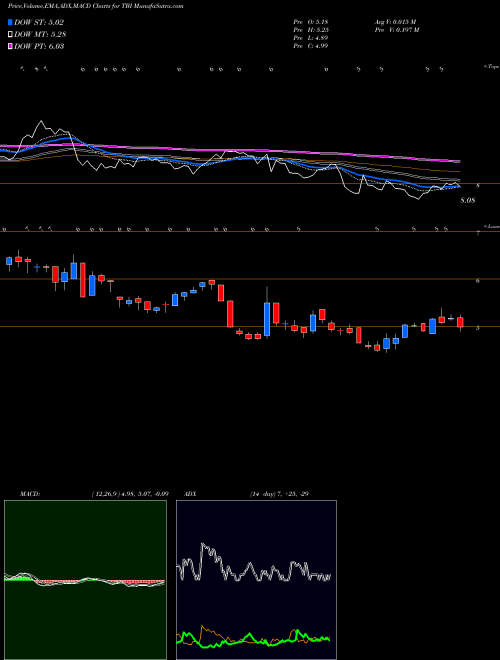
Task: Click the white DOW MT legend swatch
Action: tap(10, 35)
